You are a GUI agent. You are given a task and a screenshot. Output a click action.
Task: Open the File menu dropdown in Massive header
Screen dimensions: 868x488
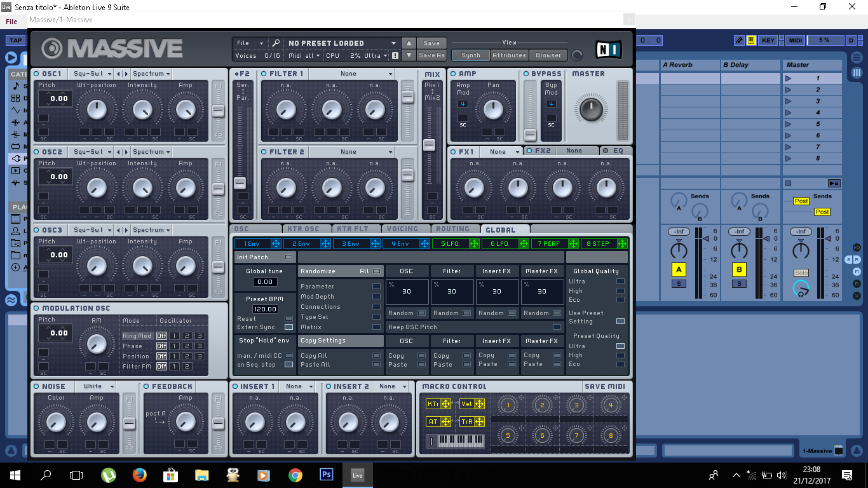coord(250,43)
